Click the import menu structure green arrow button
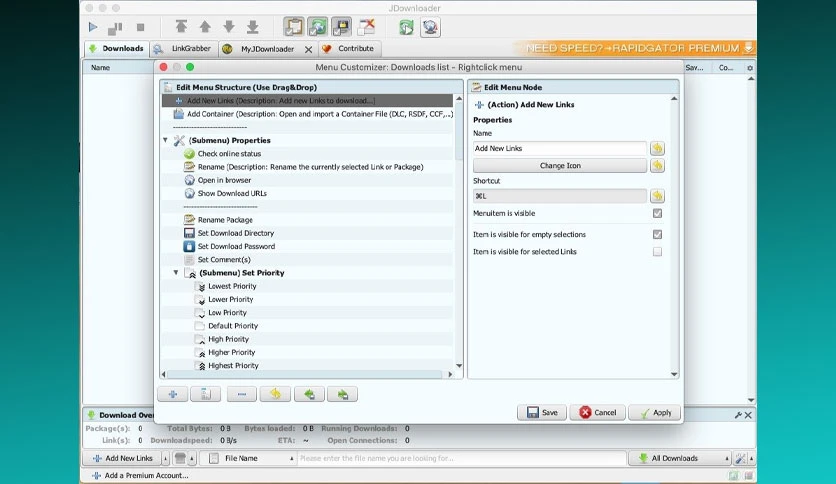 pyautogui.click(x=342, y=394)
